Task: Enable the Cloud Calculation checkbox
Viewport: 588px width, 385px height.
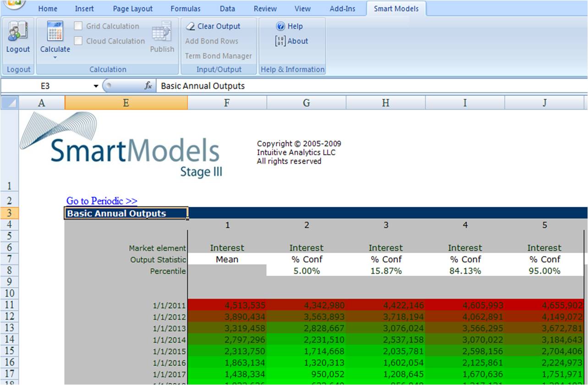Action: (x=78, y=41)
